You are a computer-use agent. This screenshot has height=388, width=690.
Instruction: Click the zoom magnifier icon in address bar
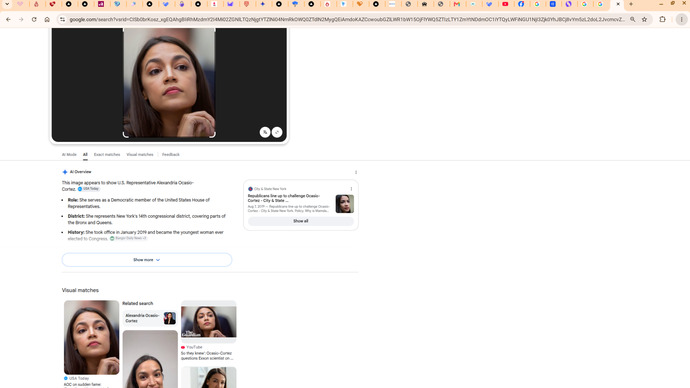click(632, 19)
